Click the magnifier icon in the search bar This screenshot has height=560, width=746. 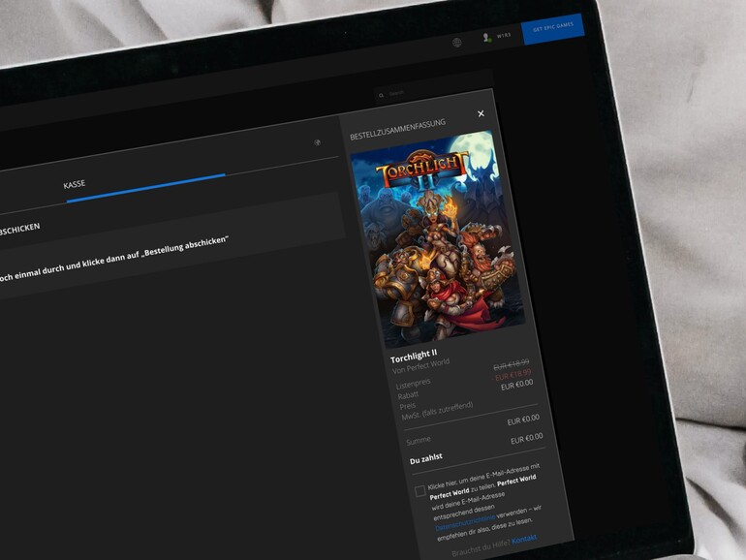pyautogui.click(x=382, y=95)
